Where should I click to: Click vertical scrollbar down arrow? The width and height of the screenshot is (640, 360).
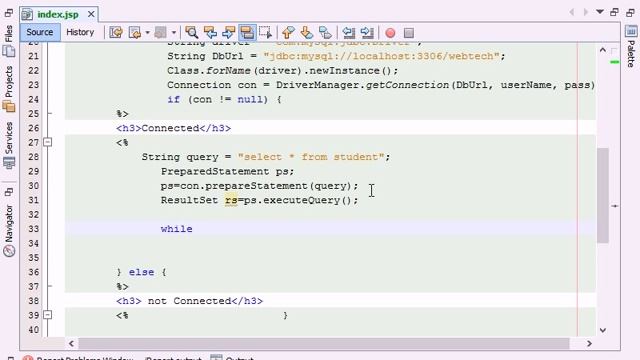603,330
